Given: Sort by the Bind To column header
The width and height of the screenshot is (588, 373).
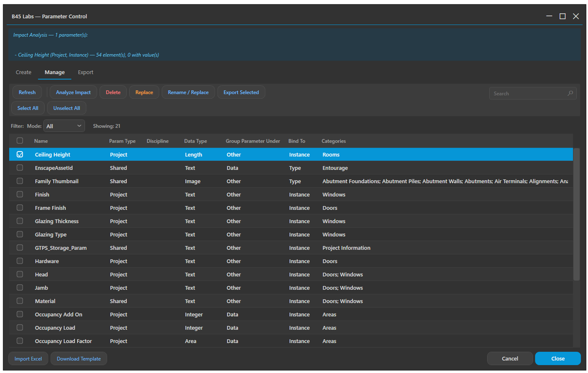Looking at the screenshot, I should click(x=297, y=141).
